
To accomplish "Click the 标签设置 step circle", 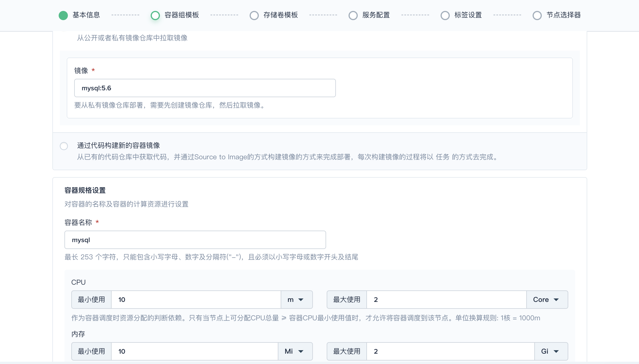I will 445,15.
